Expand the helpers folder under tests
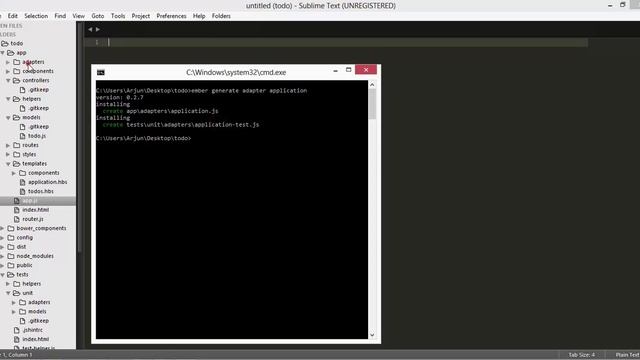Image resolution: width=640 pixels, height=360 pixels. click(8, 284)
